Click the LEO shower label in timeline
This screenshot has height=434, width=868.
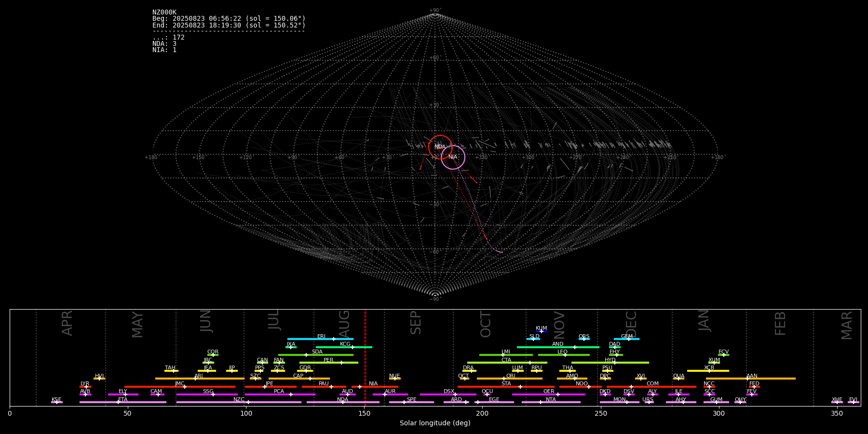point(563,352)
